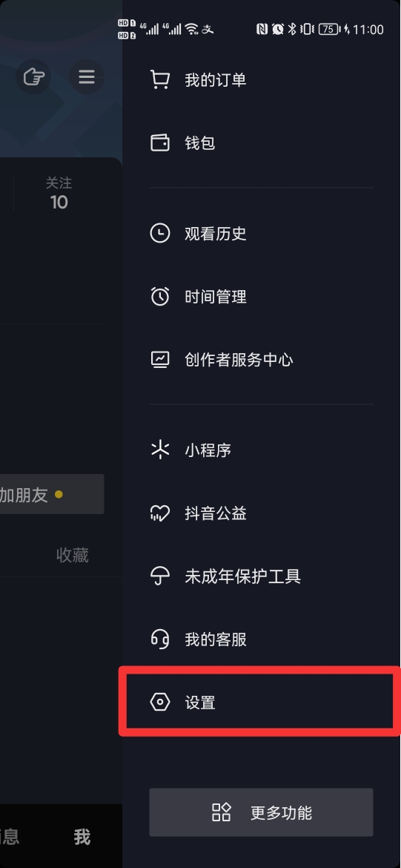This screenshot has height=868, width=401.
Task: Open 设置 menu entry
Action: (x=260, y=702)
